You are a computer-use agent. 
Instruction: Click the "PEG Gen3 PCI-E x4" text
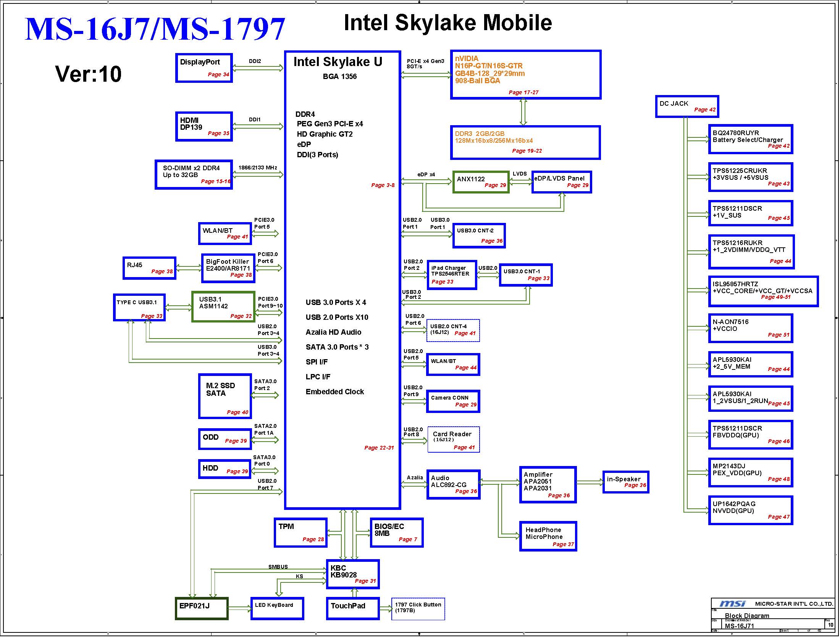(x=330, y=124)
